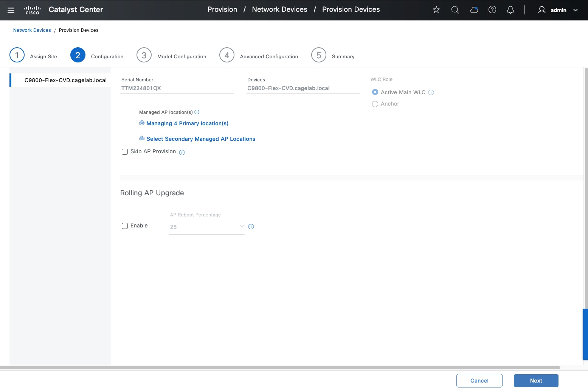Open the help question mark icon

tap(492, 10)
